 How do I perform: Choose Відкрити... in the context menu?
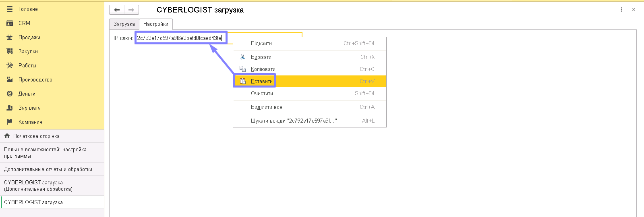310,43
